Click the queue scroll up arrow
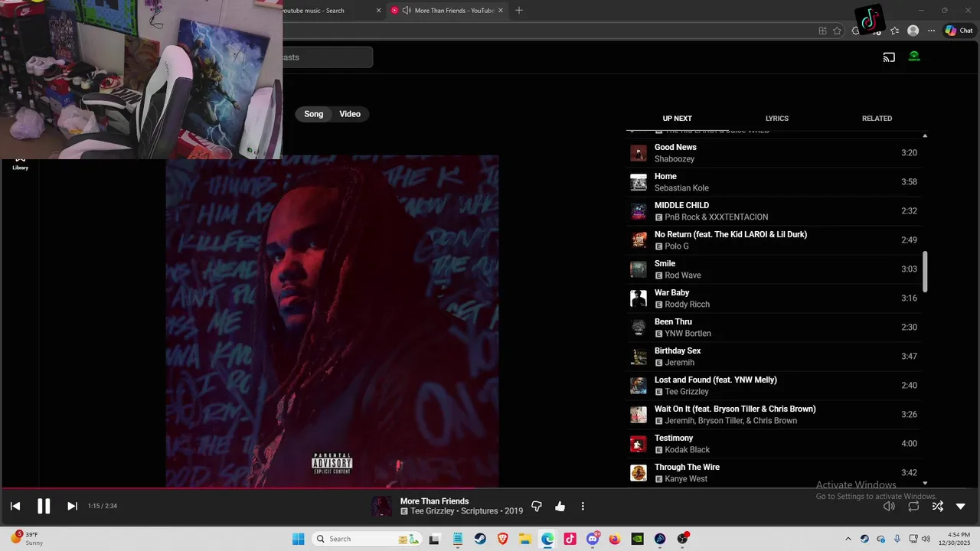 925,135
